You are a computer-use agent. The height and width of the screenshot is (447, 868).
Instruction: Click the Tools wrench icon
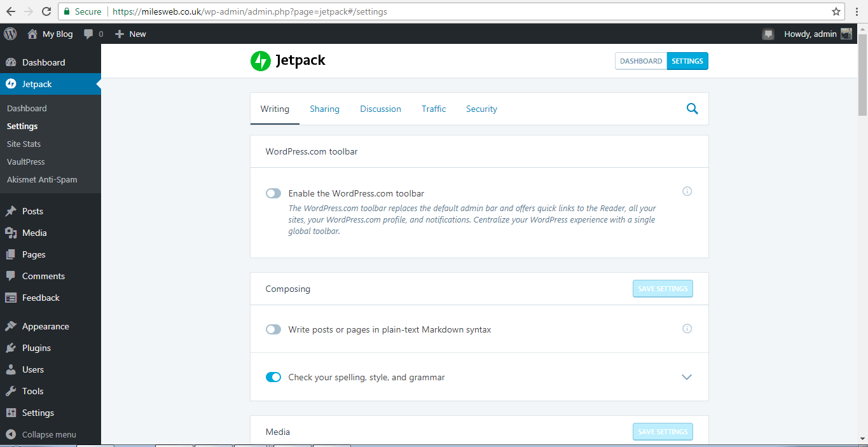(x=11, y=391)
